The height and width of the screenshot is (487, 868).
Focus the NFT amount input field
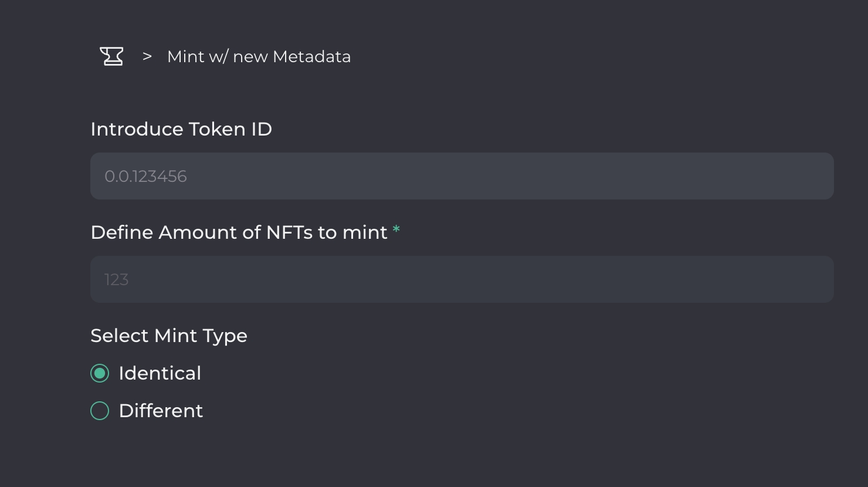click(x=462, y=279)
